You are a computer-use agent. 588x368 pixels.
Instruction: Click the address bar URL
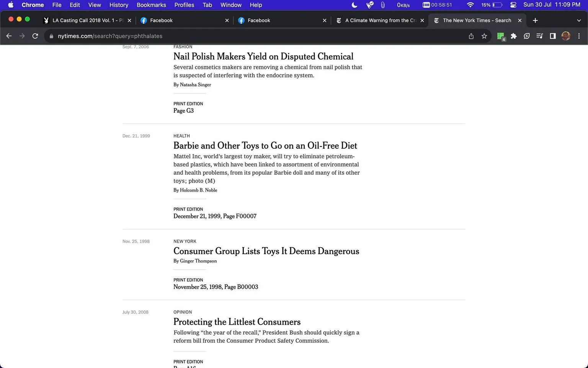click(x=110, y=36)
